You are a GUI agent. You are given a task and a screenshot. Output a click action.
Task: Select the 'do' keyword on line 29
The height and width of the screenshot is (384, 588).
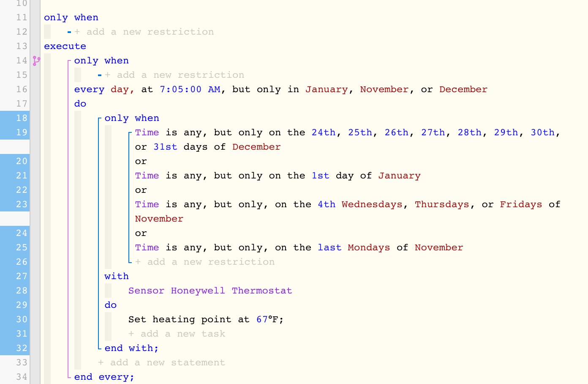(x=111, y=305)
